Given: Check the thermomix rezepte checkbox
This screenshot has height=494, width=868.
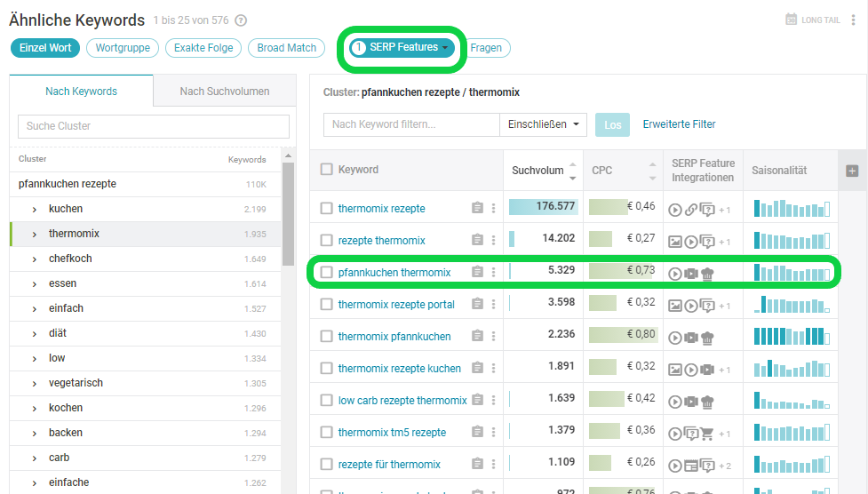Looking at the screenshot, I should (x=327, y=208).
